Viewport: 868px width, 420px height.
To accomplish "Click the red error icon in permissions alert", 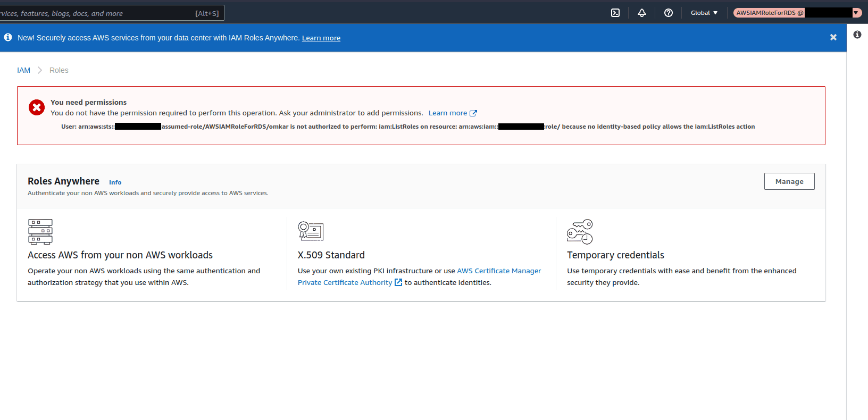I will (37, 107).
